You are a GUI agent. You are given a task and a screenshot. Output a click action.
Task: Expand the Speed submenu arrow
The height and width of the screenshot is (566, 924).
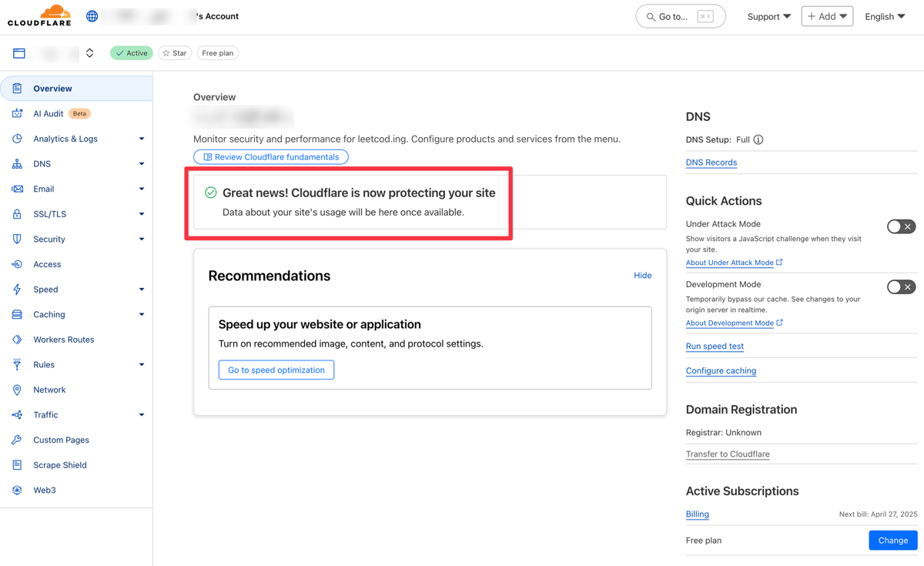(x=142, y=290)
